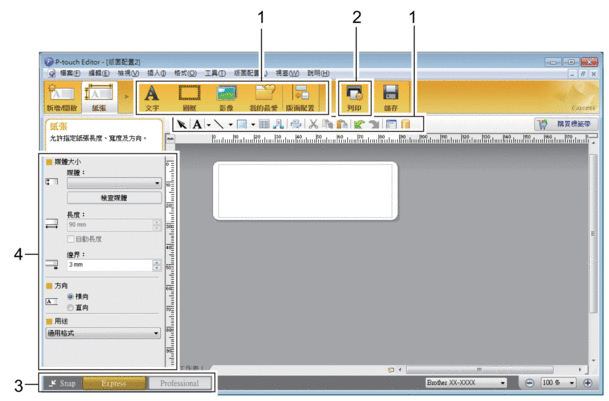Switch to Professional mode

click(179, 383)
